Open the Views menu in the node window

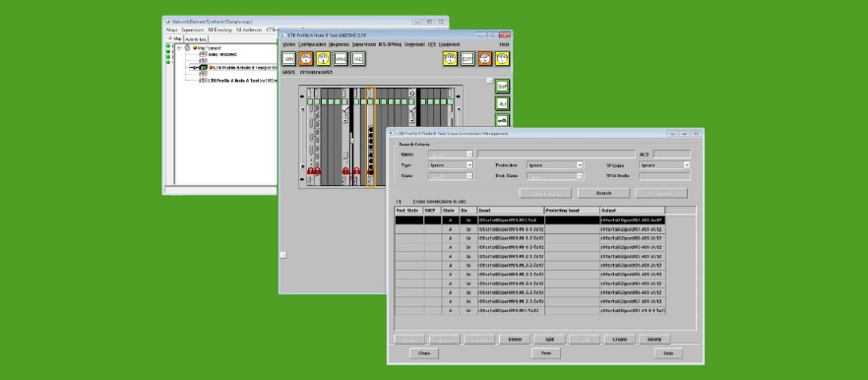pos(289,44)
